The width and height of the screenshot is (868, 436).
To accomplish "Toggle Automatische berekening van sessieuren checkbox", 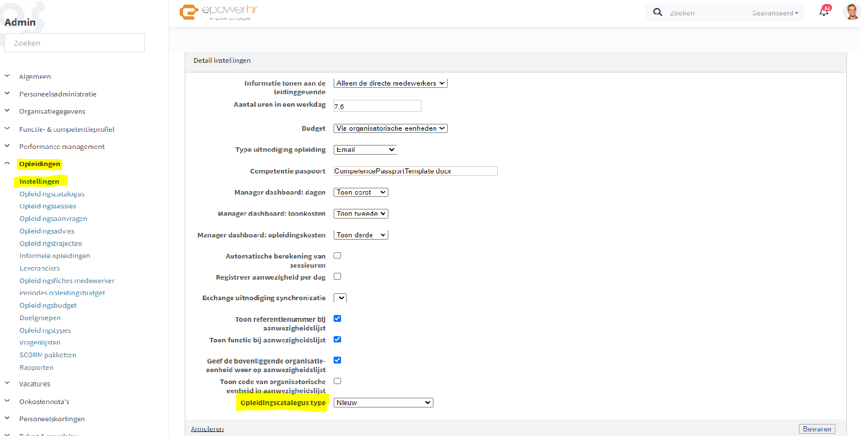I will click(337, 255).
